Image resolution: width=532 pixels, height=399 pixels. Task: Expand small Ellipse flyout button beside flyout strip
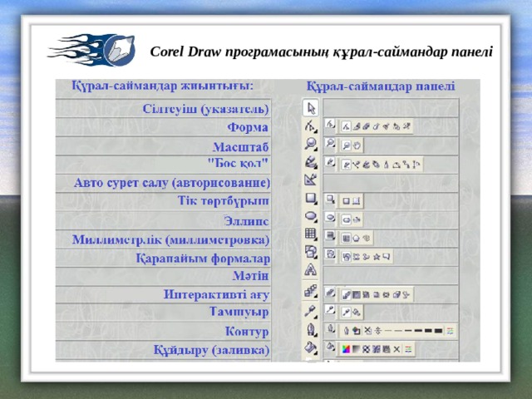tap(330, 218)
